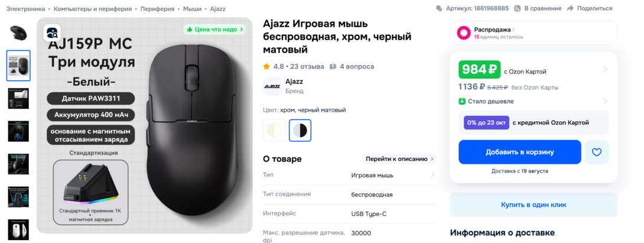Copy the article number via its icon

point(439,8)
